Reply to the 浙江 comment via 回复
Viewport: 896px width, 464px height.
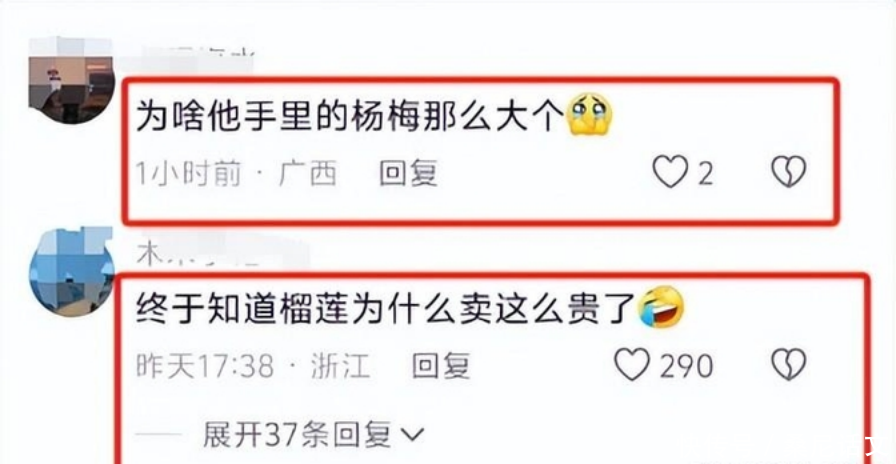[441, 365]
